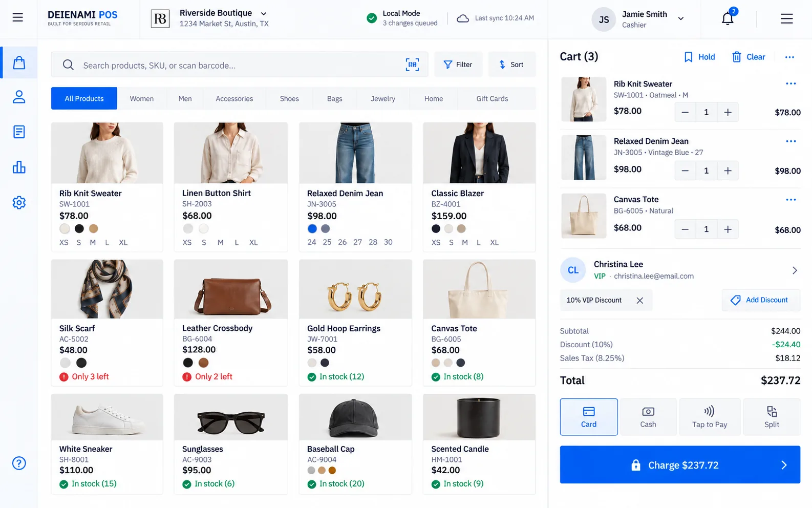This screenshot has height=508, width=812.
Task: Open the bar chart reports icon
Action: click(19, 167)
